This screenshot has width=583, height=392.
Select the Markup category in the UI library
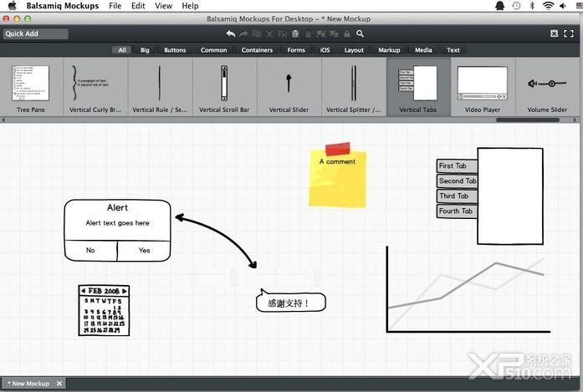pos(389,50)
